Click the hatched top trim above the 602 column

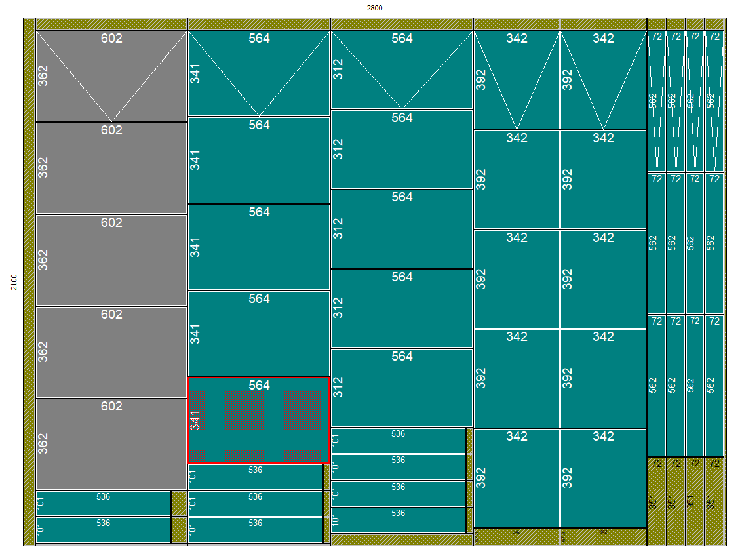111,24
